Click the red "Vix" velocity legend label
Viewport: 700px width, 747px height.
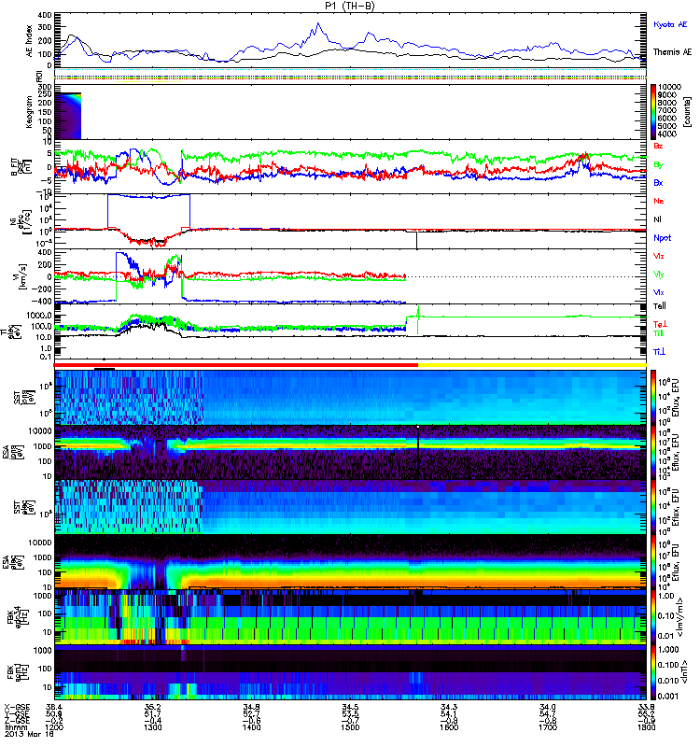pyautogui.click(x=659, y=256)
